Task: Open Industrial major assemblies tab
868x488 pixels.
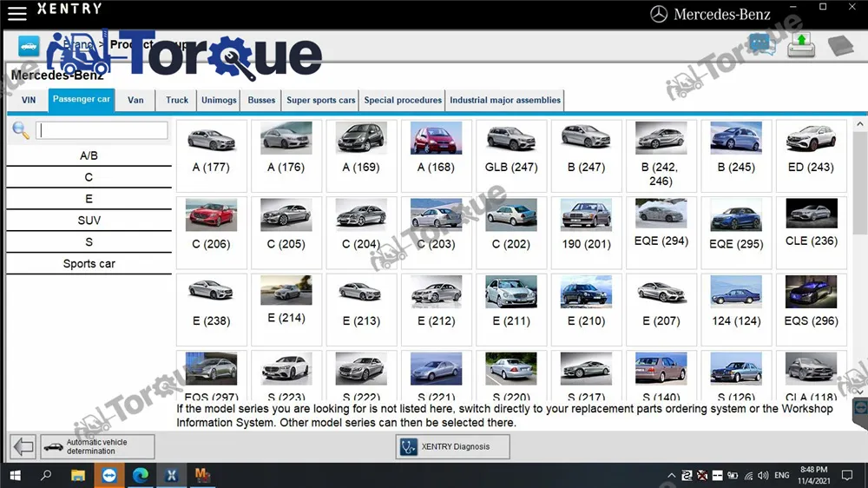Action: click(505, 100)
